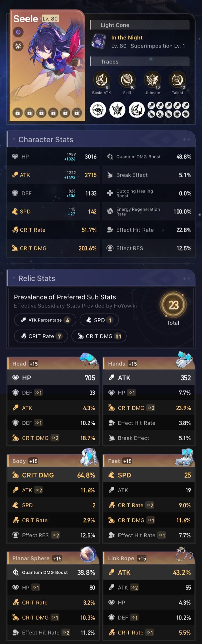Click the Hands relic gauntlet icon
Screen dimensions: 202x644
click(x=184, y=360)
